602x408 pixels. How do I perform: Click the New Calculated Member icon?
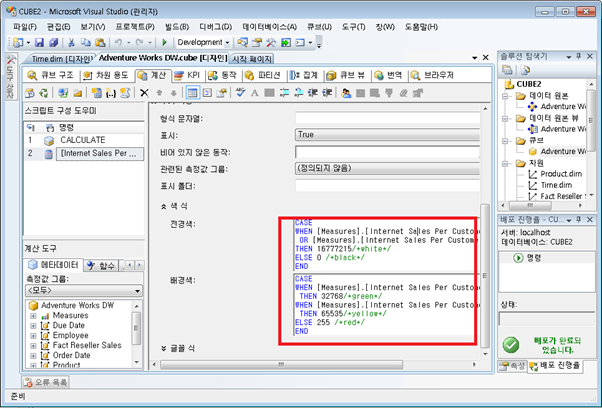(96, 93)
